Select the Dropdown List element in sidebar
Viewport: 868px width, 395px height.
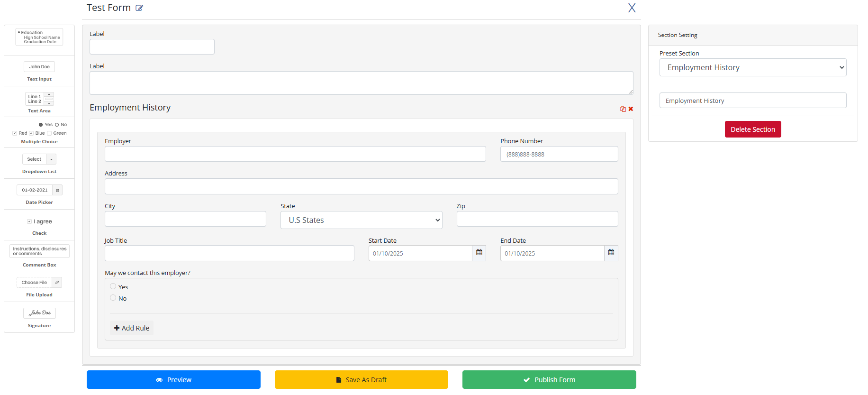39,163
